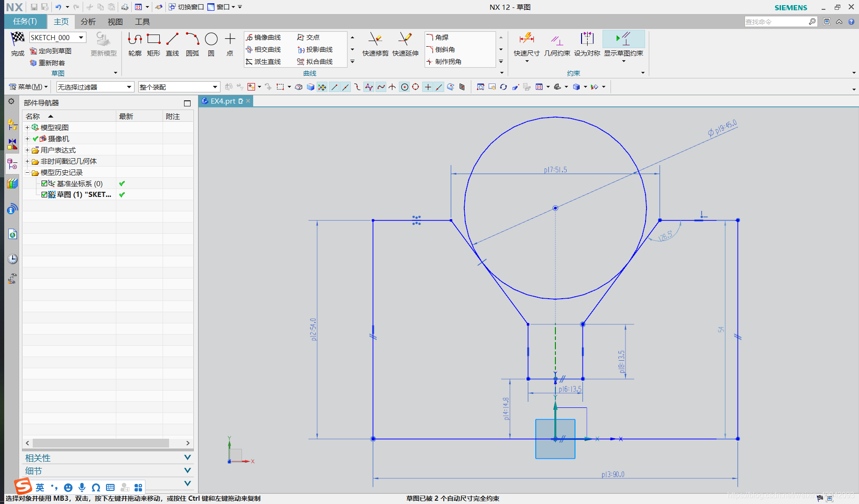
Task: Toggle checkbox for 基准坐标系 (0)
Action: coord(44,183)
